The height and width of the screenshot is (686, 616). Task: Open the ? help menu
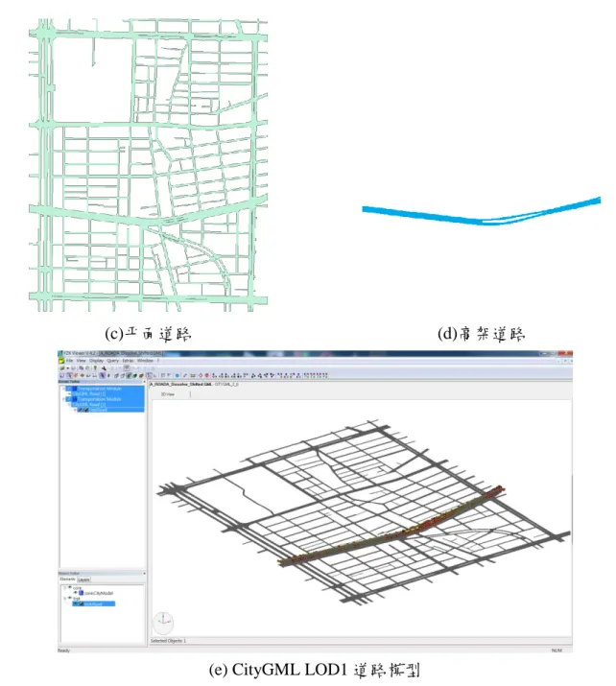pyautogui.click(x=158, y=361)
